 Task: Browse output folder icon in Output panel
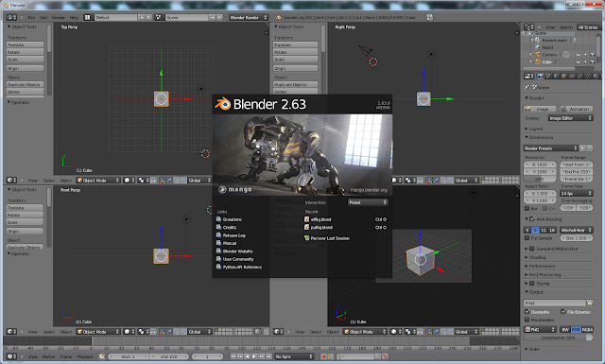[589, 303]
